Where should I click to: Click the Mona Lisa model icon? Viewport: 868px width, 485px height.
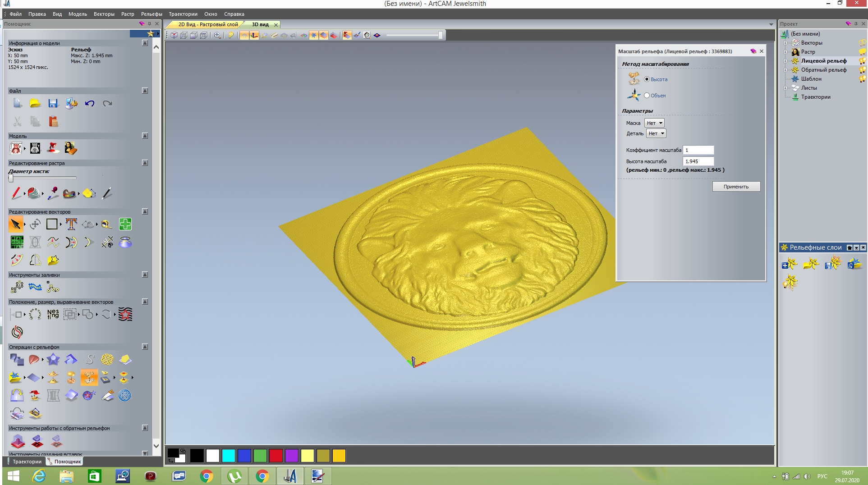pyautogui.click(x=71, y=148)
